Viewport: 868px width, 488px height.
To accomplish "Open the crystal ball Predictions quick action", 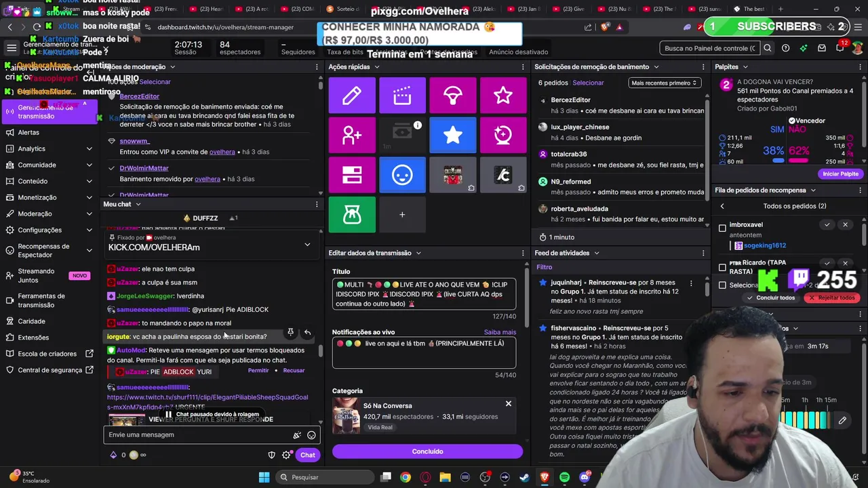I will tap(503, 135).
